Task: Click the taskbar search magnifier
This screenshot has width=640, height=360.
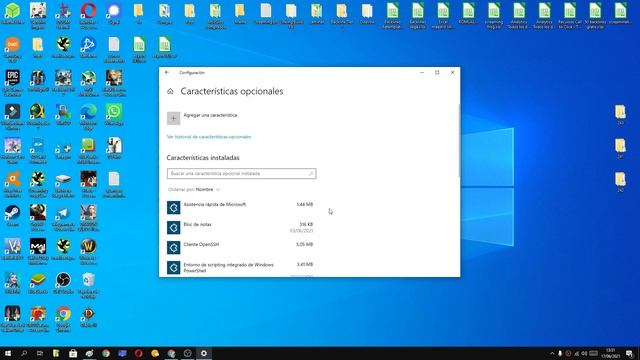Action: pyautogui.click(x=24, y=353)
